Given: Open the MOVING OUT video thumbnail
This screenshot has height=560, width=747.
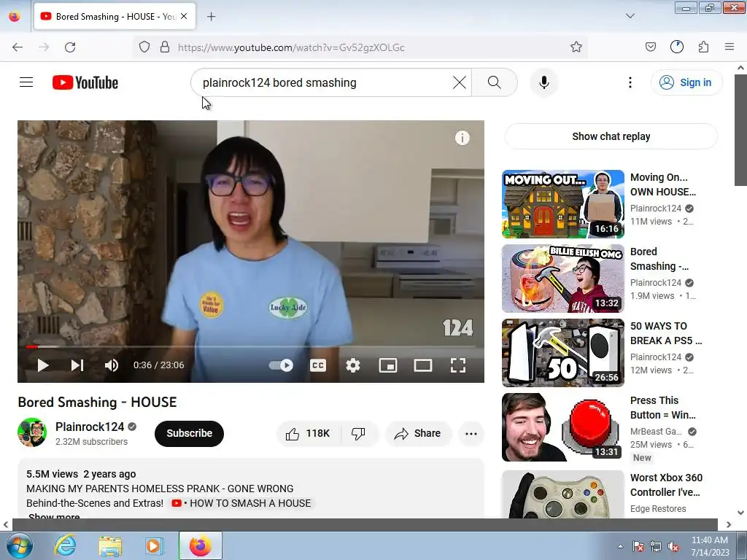Looking at the screenshot, I should pyautogui.click(x=562, y=204).
